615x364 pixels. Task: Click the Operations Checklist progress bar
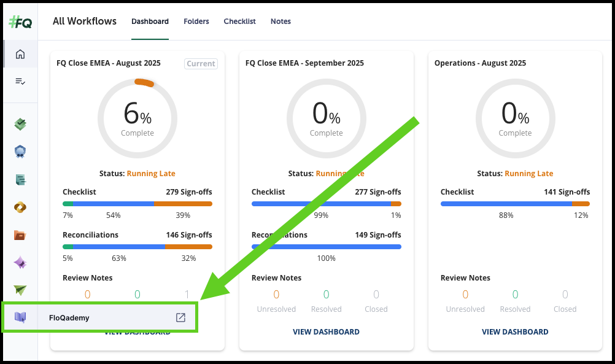(515, 203)
